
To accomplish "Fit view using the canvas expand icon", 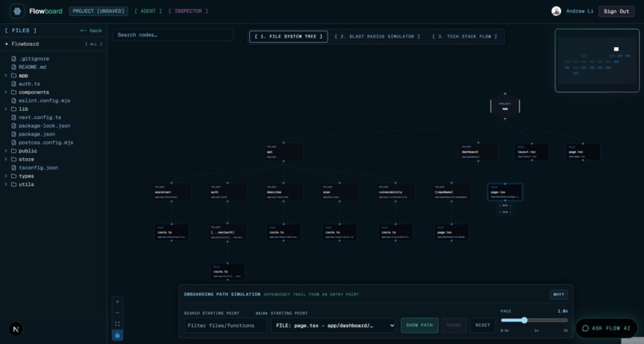I will [117, 324].
